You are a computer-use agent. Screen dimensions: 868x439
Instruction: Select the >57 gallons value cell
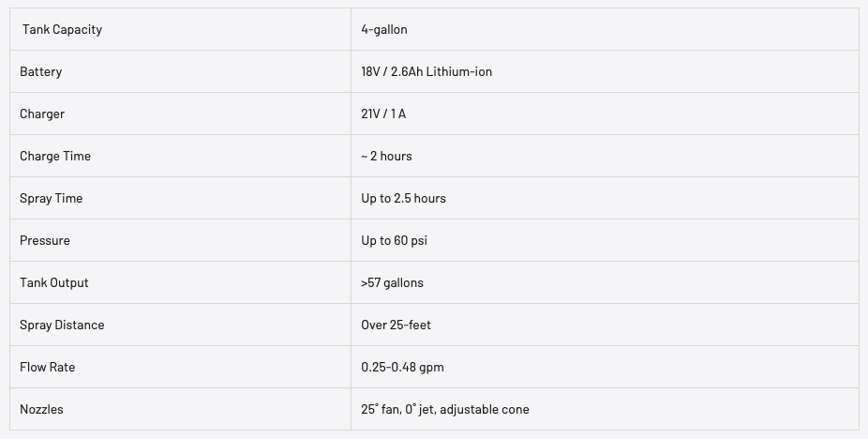pos(392,282)
